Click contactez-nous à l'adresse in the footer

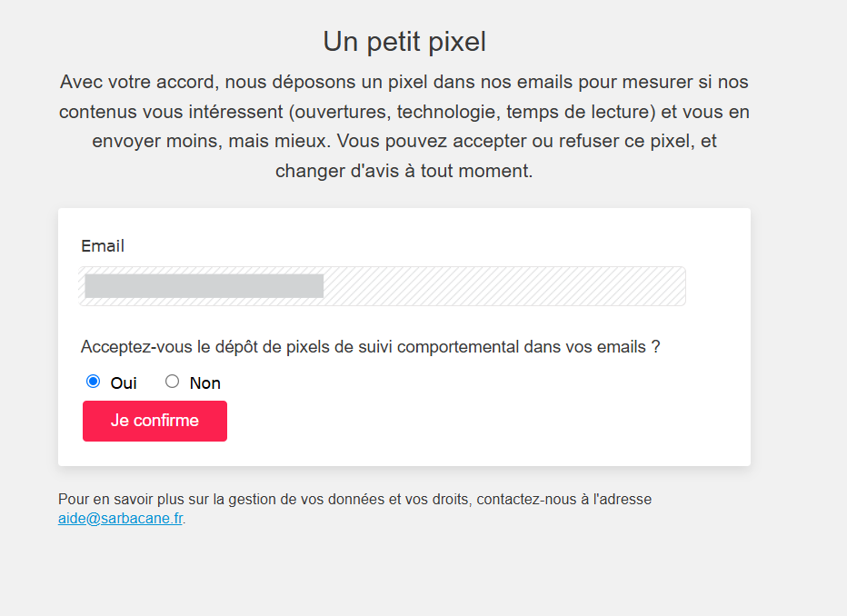[564, 499]
